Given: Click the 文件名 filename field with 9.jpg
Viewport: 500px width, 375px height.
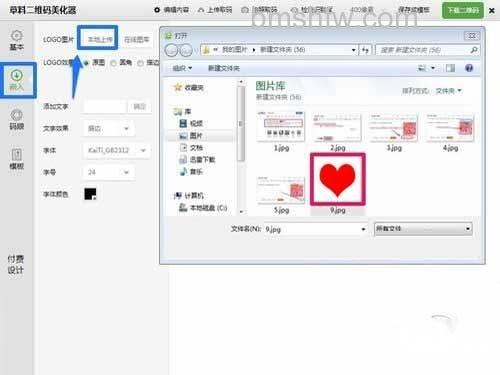Looking at the screenshot, I should [x=312, y=229].
